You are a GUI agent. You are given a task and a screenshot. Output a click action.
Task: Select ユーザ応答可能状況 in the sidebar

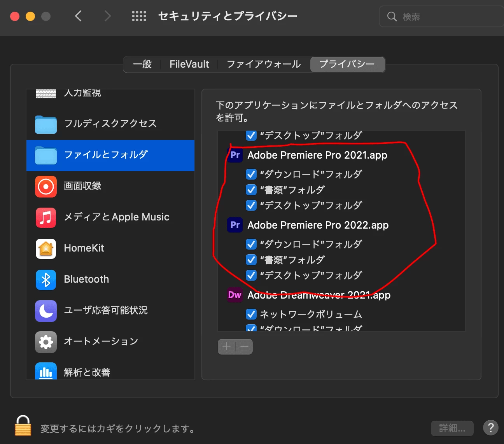point(110,311)
